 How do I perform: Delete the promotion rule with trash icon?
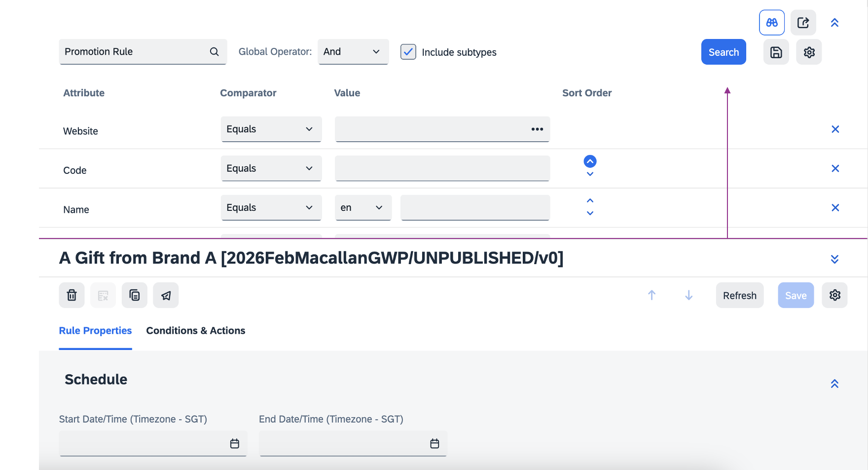coord(72,295)
